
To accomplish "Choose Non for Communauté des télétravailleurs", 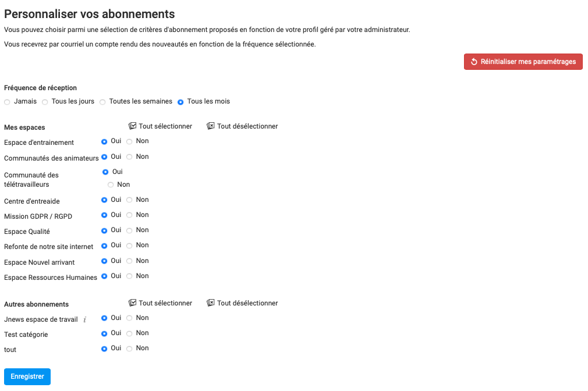I will [111, 185].
